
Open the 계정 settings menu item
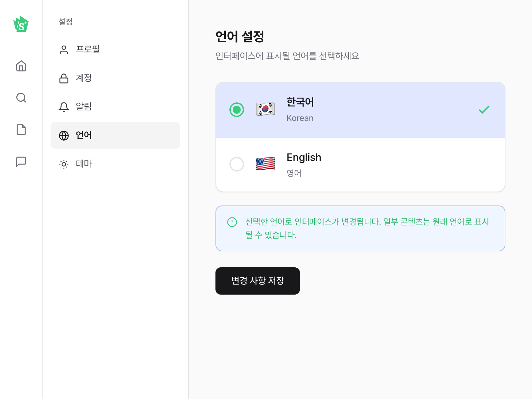pos(84,78)
